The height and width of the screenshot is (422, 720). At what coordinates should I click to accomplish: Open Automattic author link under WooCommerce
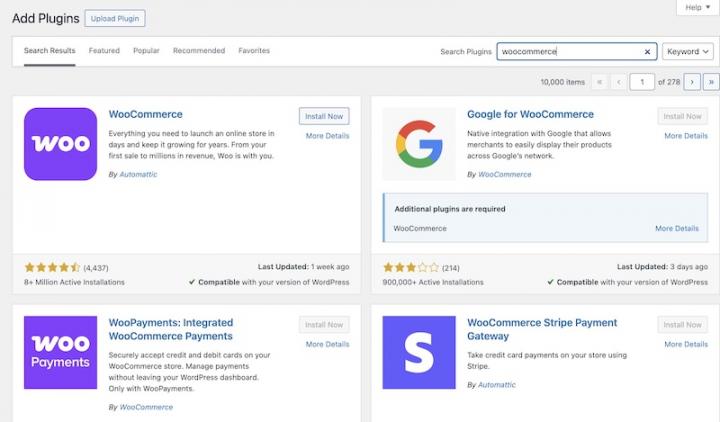click(138, 174)
